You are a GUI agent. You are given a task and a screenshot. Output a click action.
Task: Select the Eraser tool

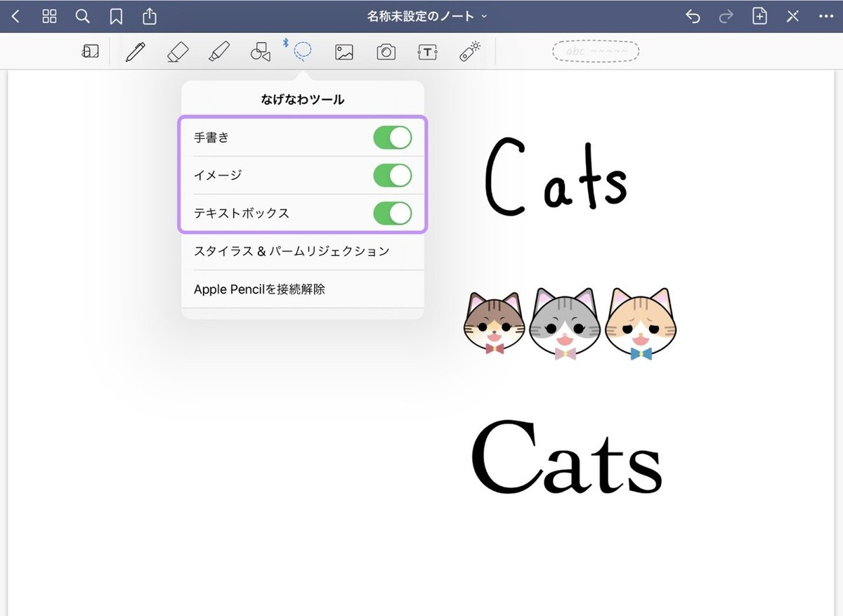tap(177, 51)
